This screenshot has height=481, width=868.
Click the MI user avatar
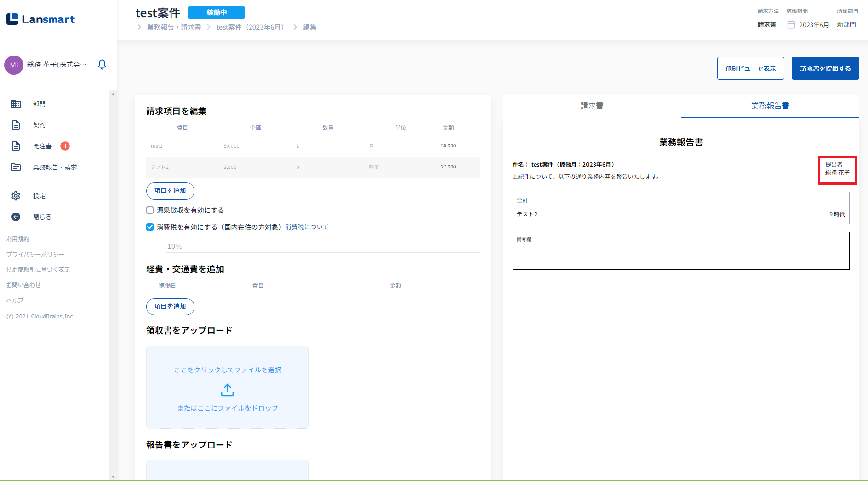click(x=14, y=65)
